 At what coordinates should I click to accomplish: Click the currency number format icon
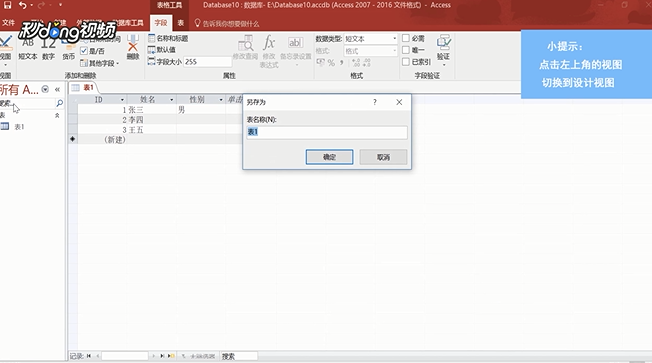[320, 62]
